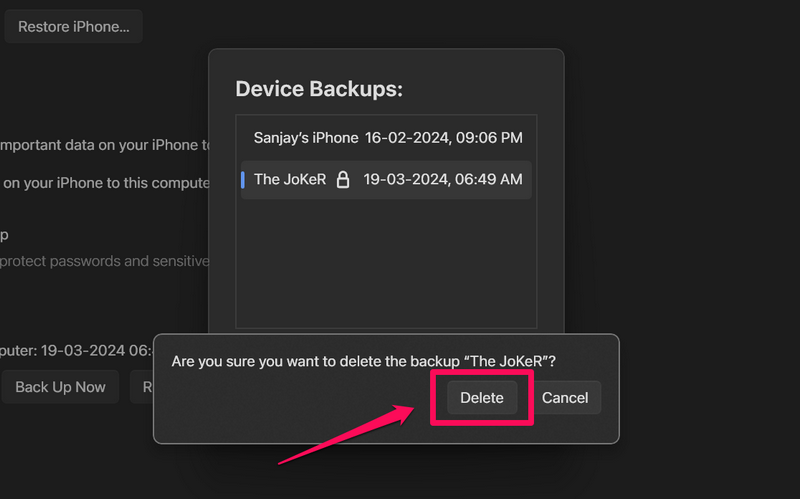
Task: Click the Back Up Now button
Action: coord(60,387)
